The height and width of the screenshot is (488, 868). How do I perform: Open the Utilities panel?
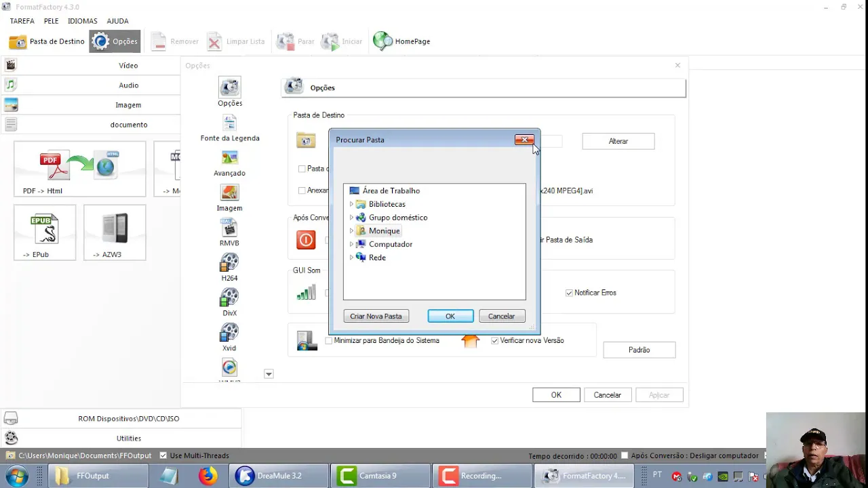click(x=121, y=439)
